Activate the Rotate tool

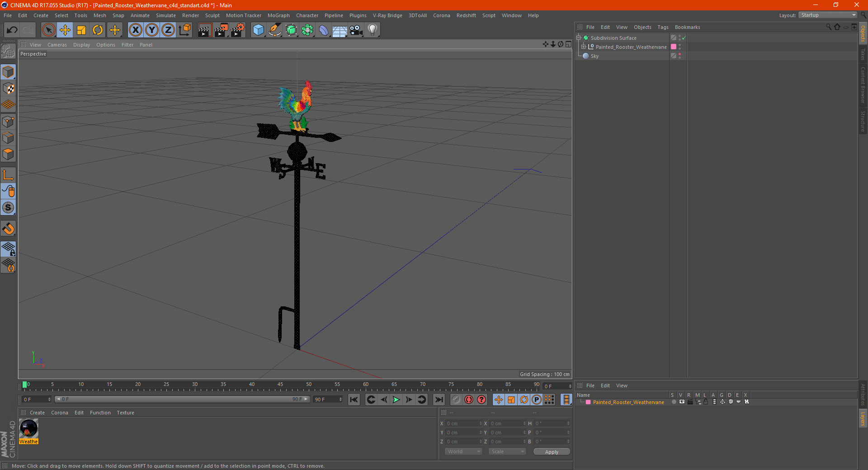(98, 30)
